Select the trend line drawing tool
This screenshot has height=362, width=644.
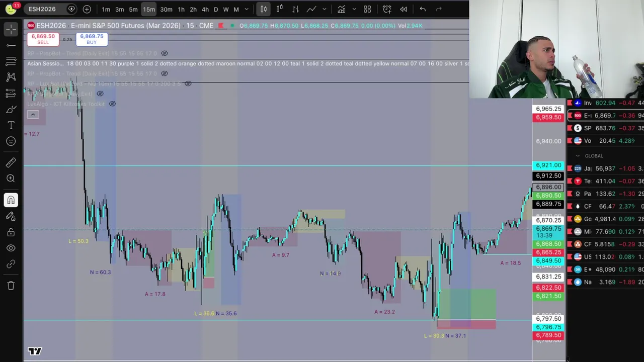[x=11, y=46]
